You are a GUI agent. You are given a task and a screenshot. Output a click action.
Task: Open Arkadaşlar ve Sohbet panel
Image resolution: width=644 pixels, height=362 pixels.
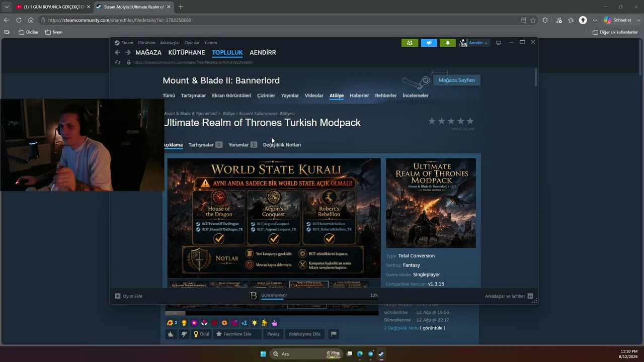point(509,296)
